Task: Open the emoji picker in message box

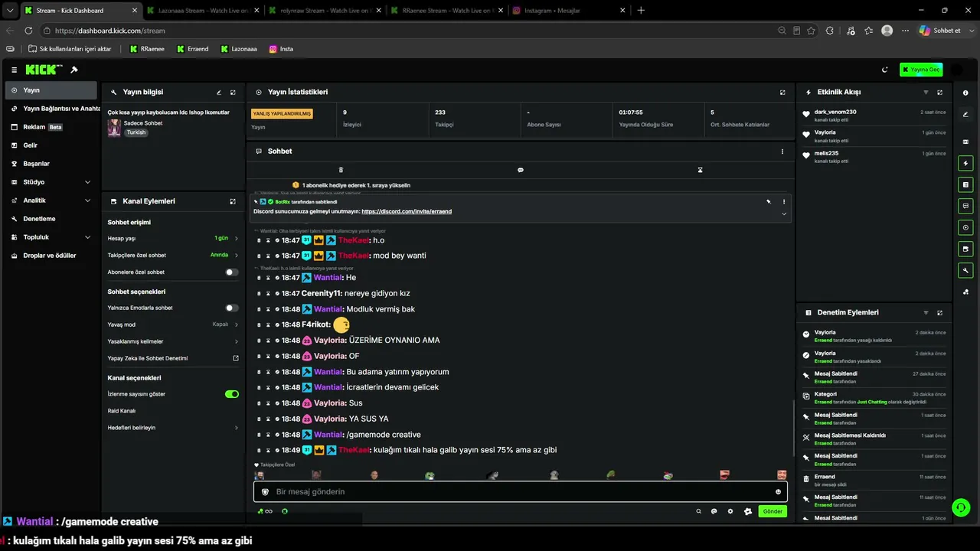Action: [x=778, y=492]
